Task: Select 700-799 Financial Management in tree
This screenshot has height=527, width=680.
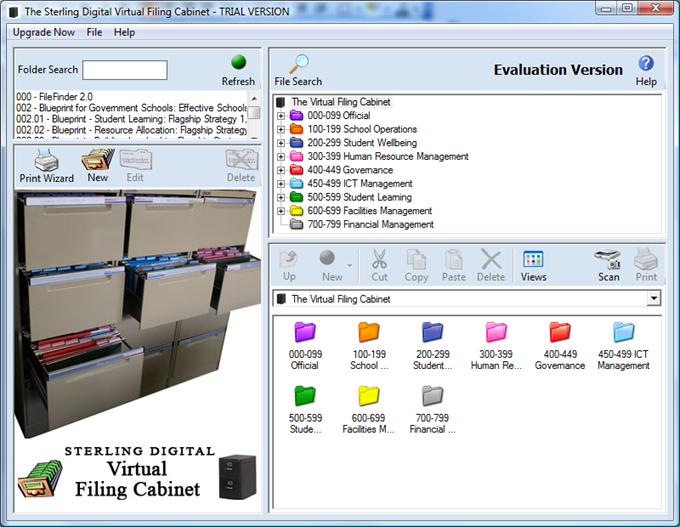Action: coord(370,224)
